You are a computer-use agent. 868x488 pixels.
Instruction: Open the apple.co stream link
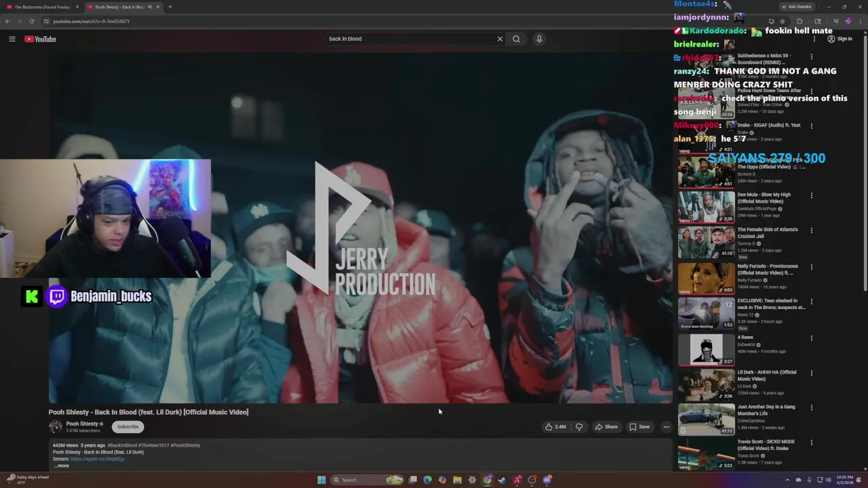tap(98, 459)
